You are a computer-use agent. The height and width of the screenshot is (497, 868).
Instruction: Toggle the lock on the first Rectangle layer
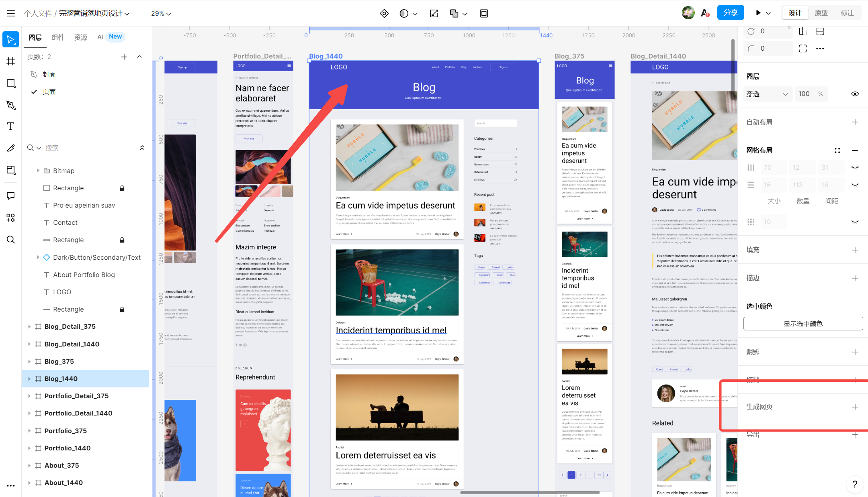coord(122,188)
